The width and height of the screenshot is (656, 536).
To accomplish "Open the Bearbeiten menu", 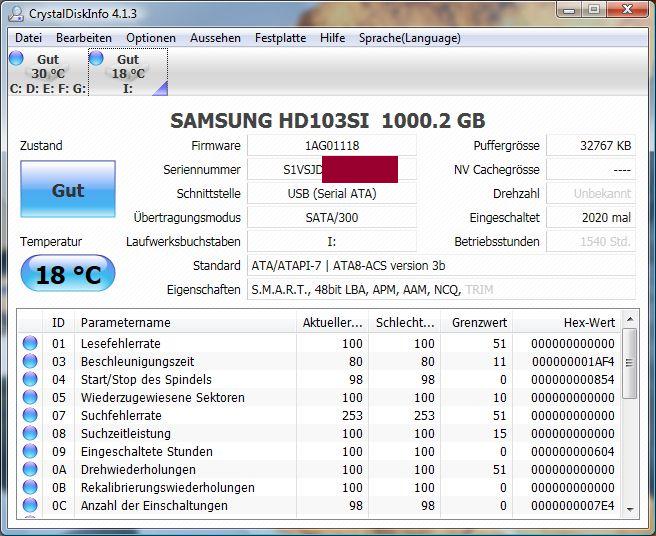I will [84, 38].
